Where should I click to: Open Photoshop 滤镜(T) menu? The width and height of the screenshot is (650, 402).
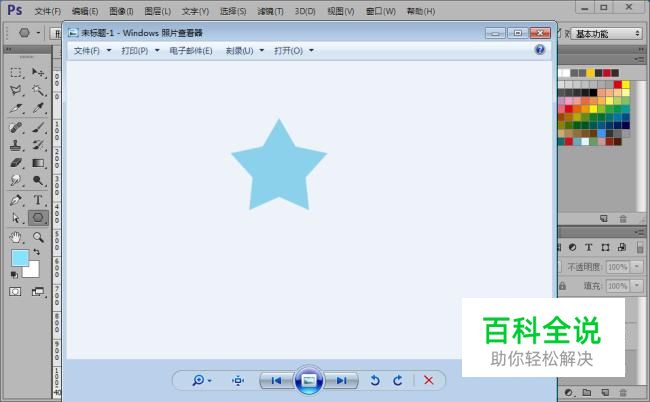(270, 11)
